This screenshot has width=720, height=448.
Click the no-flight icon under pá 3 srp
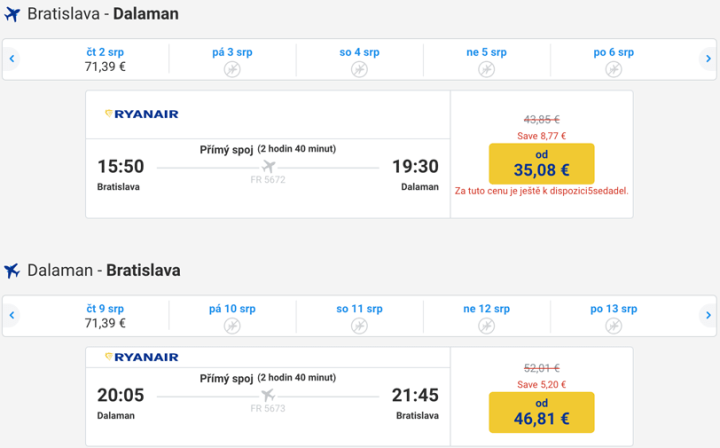click(231, 69)
